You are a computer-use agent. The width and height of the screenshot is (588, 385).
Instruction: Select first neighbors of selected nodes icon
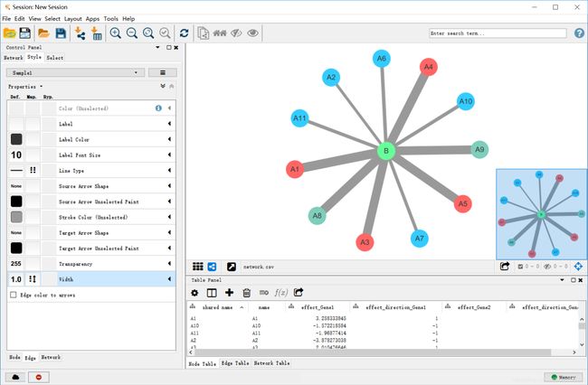(x=220, y=33)
